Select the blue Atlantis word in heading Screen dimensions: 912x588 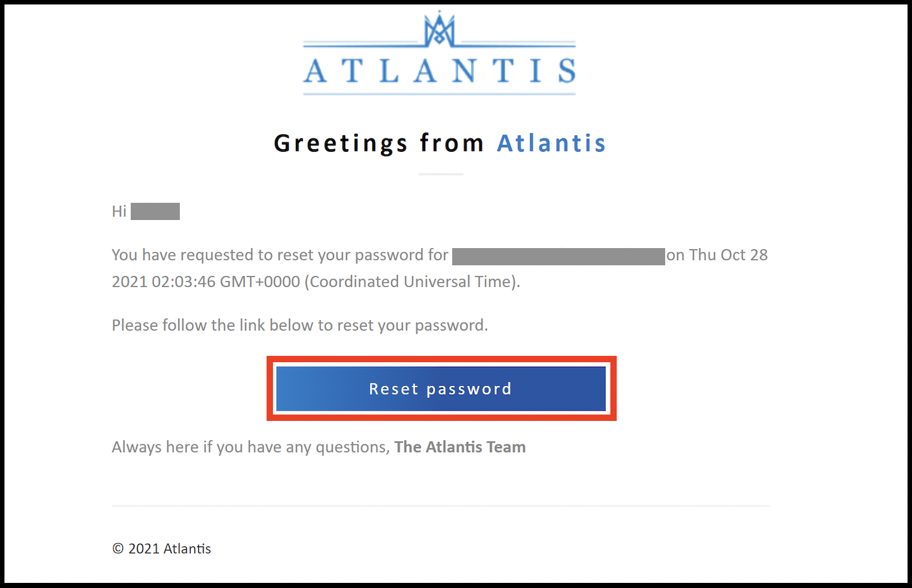tap(551, 143)
